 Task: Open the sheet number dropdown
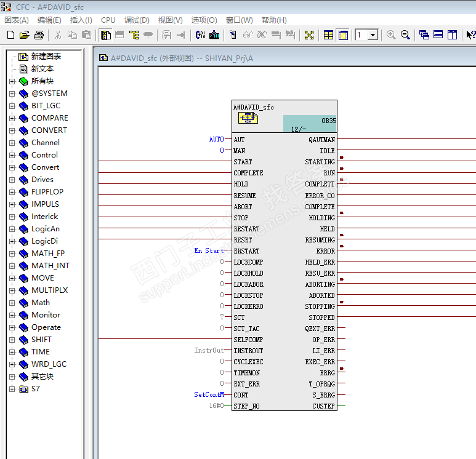pyautogui.click(x=373, y=35)
